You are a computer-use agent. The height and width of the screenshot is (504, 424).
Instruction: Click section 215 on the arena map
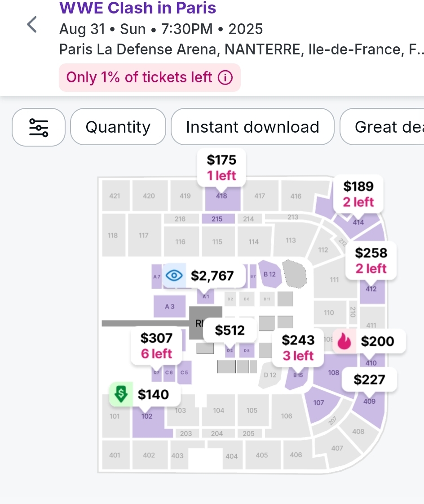[x=217, y=219]
